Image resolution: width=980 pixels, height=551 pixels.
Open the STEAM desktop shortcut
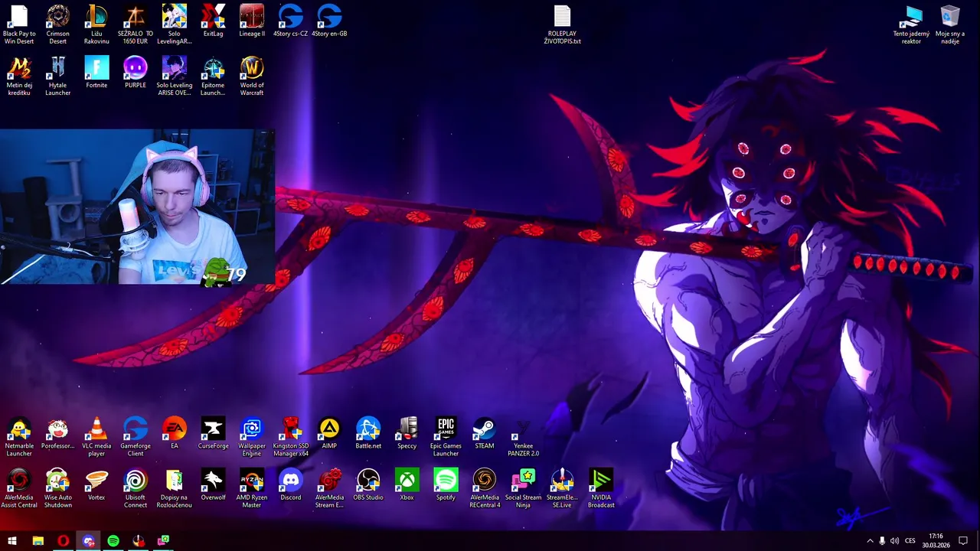click(484, 433)
